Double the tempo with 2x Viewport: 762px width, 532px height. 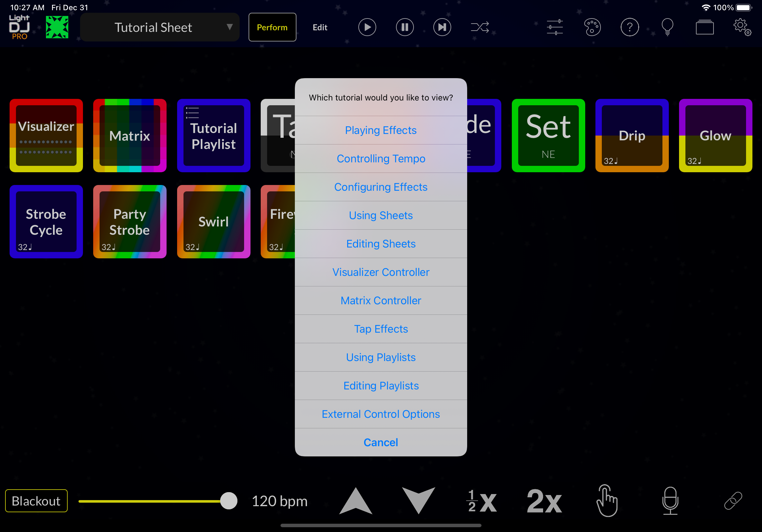[x=544, y=501]
